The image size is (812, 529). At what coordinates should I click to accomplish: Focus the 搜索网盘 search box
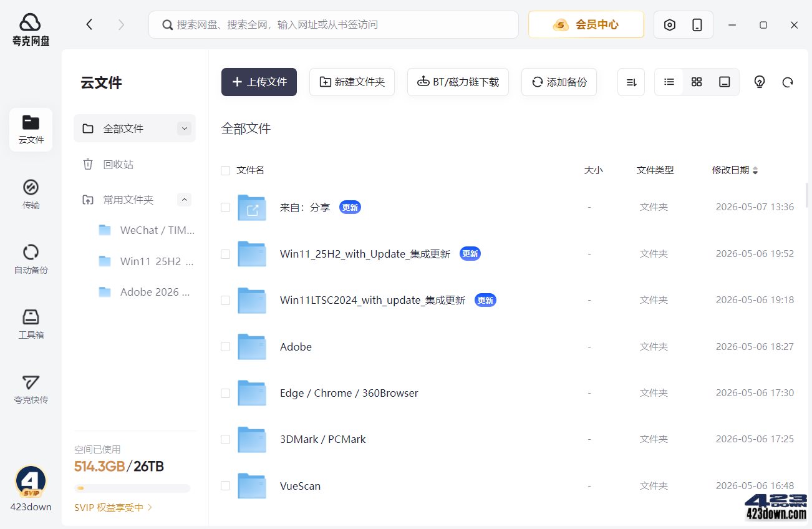click(334, 25)
